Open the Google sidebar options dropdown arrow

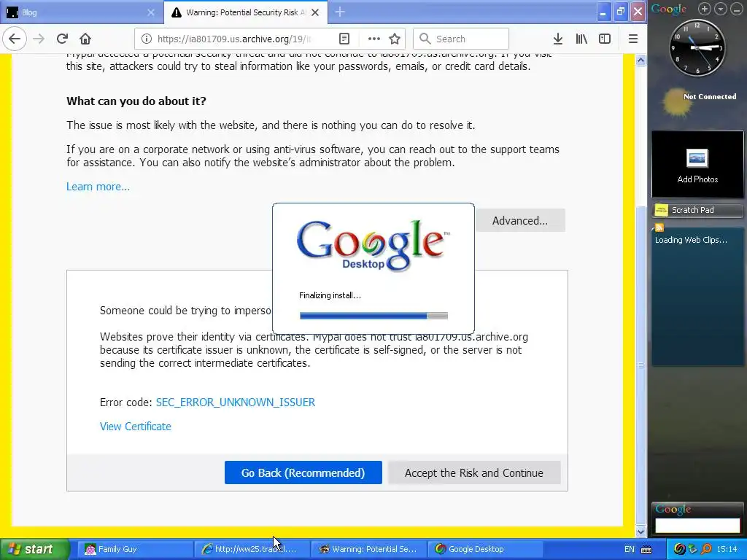click(720, 9)
